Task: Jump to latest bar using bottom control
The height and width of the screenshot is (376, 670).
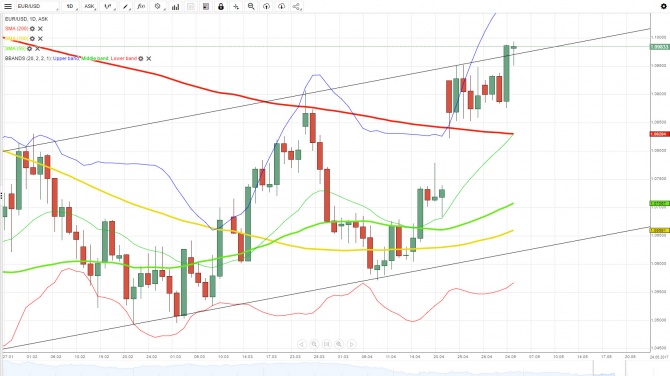Action: pos(326,344)
